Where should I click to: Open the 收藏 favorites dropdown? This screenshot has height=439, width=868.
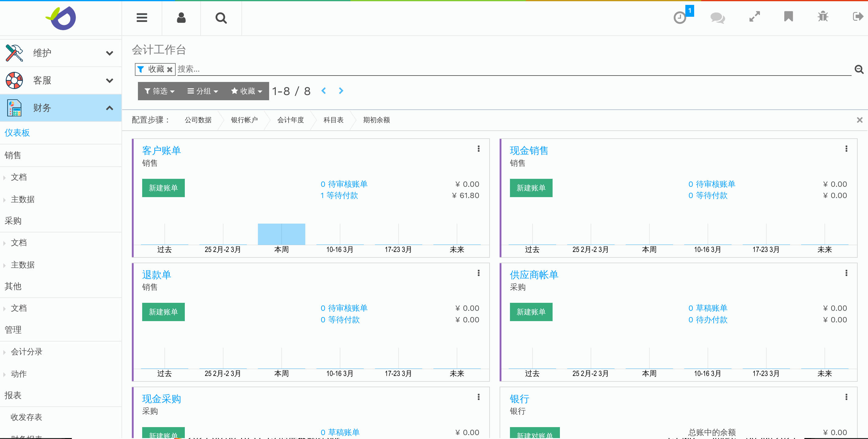tap(247, 91)
